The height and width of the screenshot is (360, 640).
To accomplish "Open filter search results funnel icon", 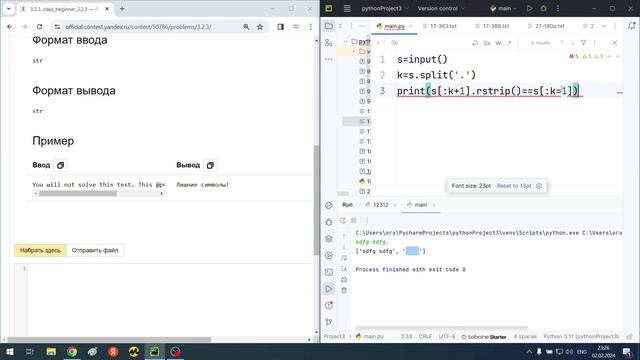I will tap(584, 42).
